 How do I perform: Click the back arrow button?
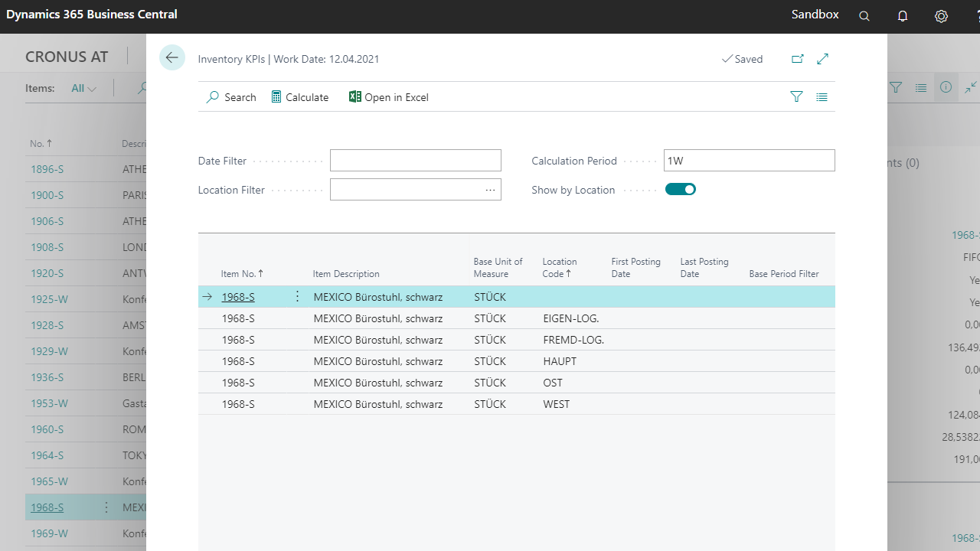[171, 58]
